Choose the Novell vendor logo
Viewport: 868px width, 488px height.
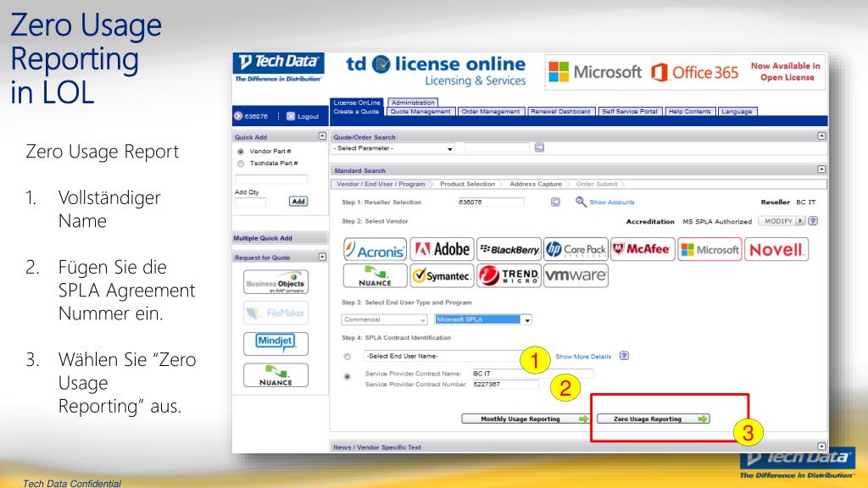pyautogui.click(x=776, y=250)
